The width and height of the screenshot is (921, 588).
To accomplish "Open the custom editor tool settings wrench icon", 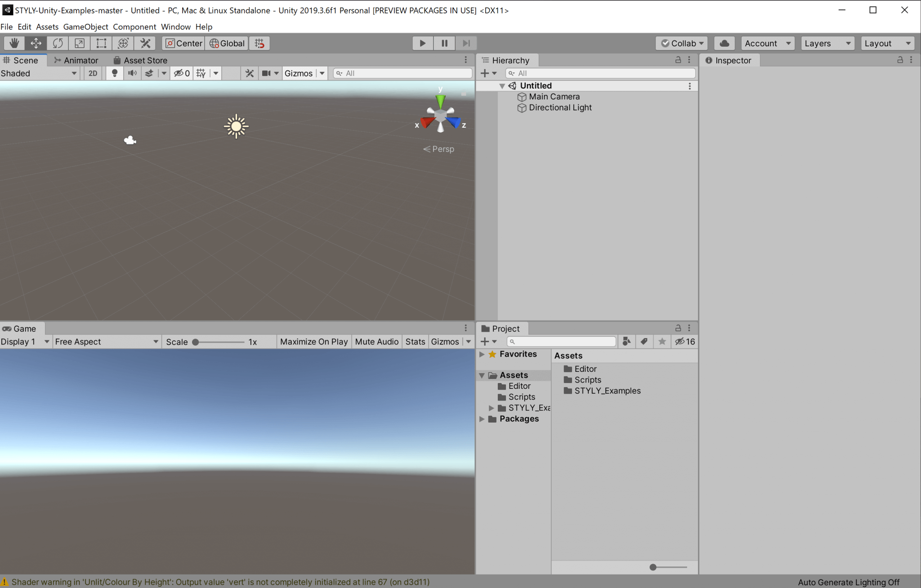I will coord(145,43).
